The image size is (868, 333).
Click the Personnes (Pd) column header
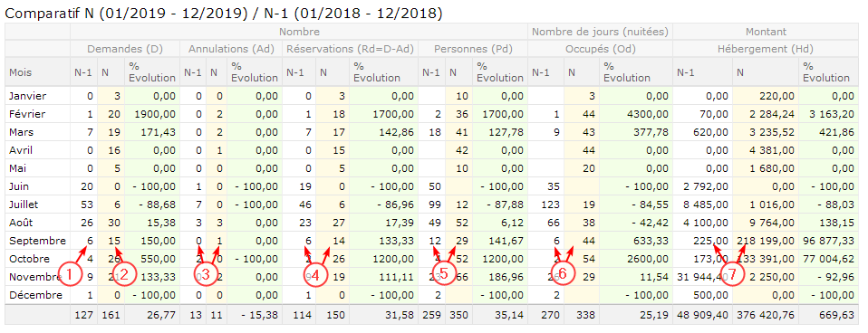[x=473, y=49]
